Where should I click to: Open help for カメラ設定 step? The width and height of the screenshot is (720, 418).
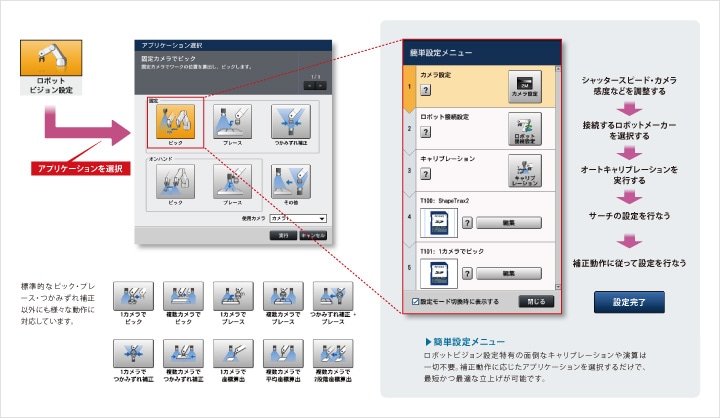click(x=426, y=89)
